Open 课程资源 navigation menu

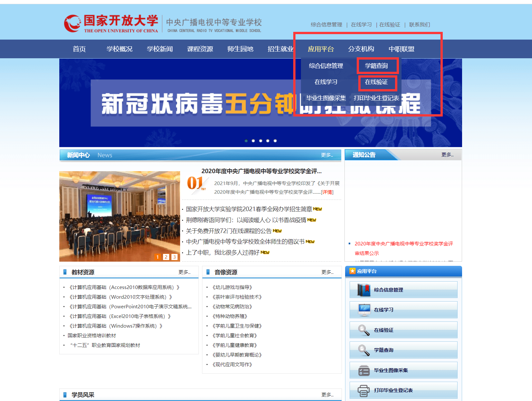point(200,49)
